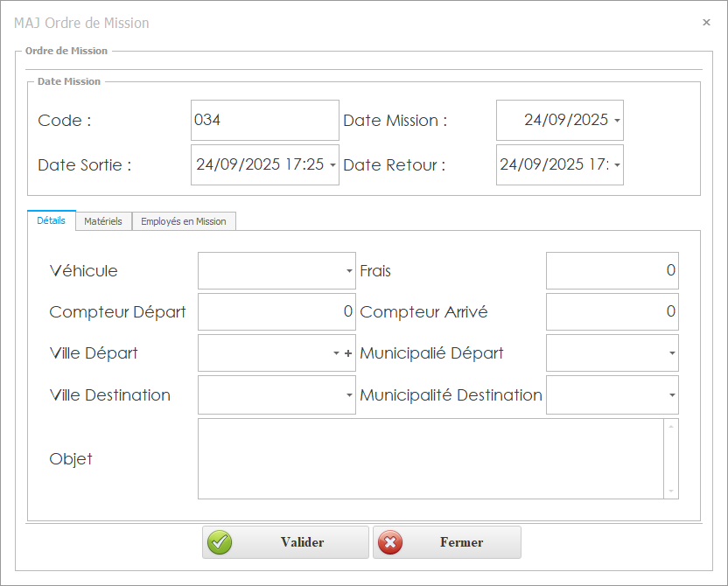This screenshot has height=586, width=728.
Task: Click the plus icon beside Ville Départ
Action: click(348, 353)
